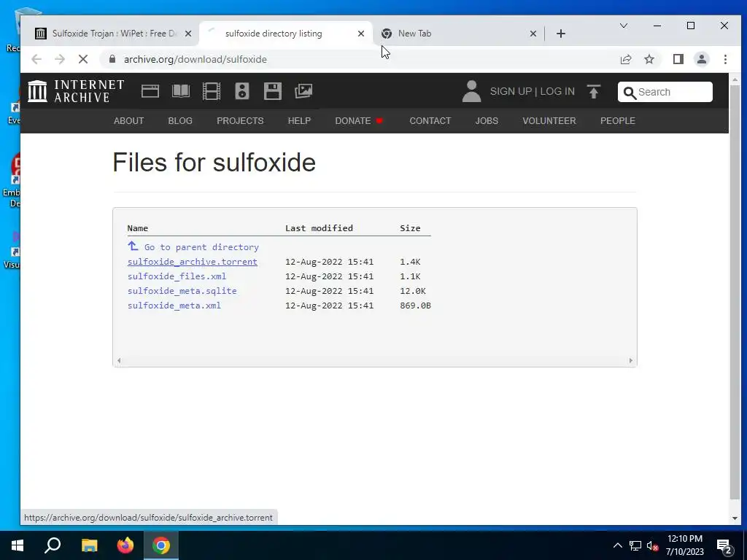Open the ABOUT menu item
The height and width of the screenshot is (560, 747).
128,121
